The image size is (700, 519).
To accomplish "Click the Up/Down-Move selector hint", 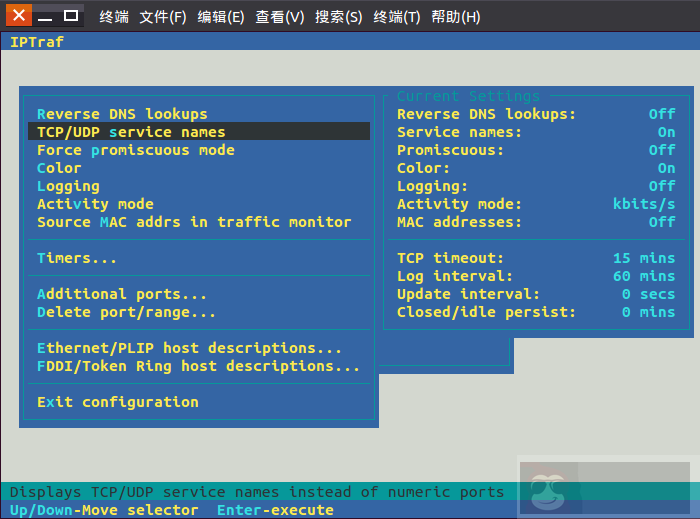I will (104, 510).
